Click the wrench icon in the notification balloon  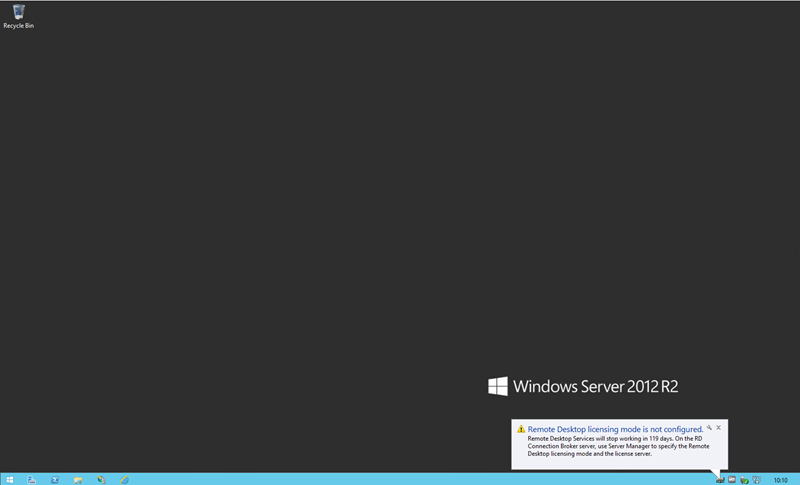click(x=709, y=427)
